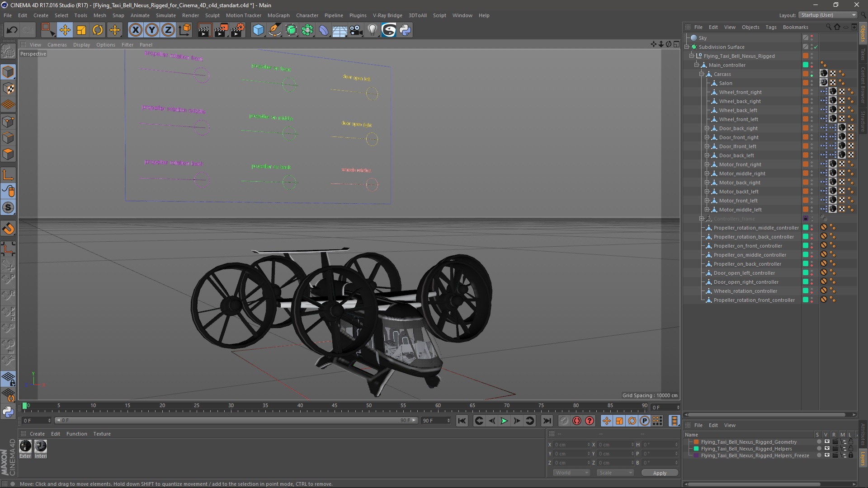The image size is (868, 488).
Task: Click Apply button in coordinates panel
Action: [659, 473]
